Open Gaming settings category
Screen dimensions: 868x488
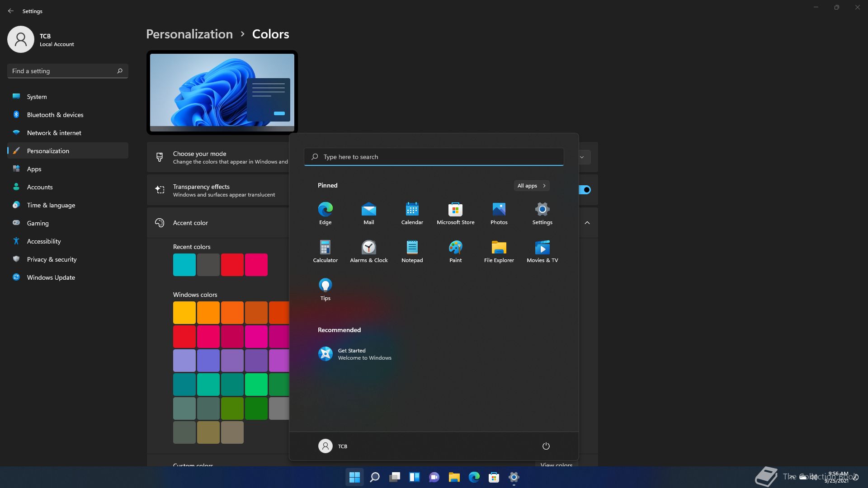point(68,223)
